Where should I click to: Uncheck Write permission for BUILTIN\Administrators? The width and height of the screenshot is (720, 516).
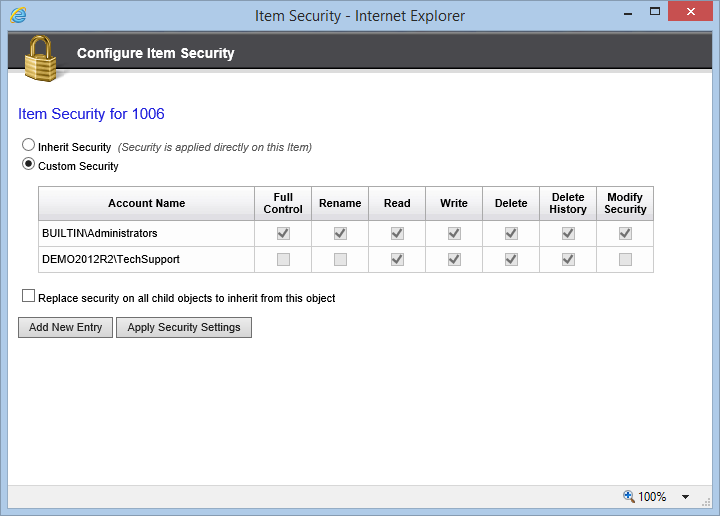[454, 233]
